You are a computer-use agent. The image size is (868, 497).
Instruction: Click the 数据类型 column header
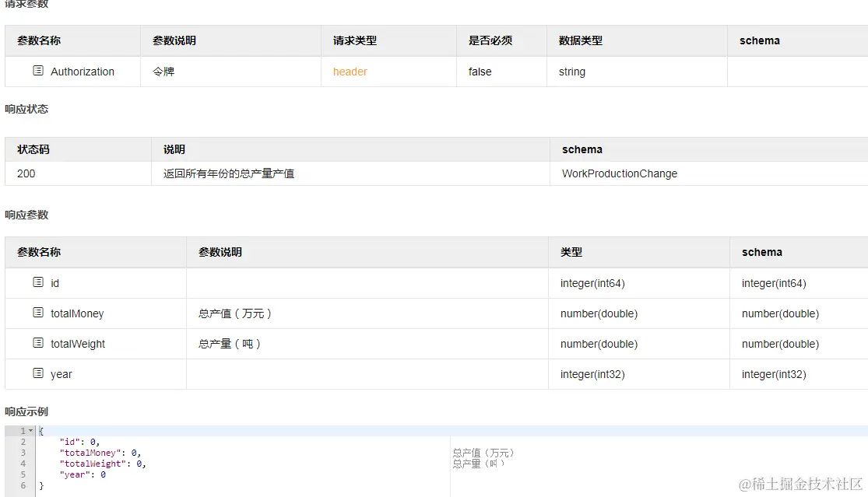click(581, 40)
